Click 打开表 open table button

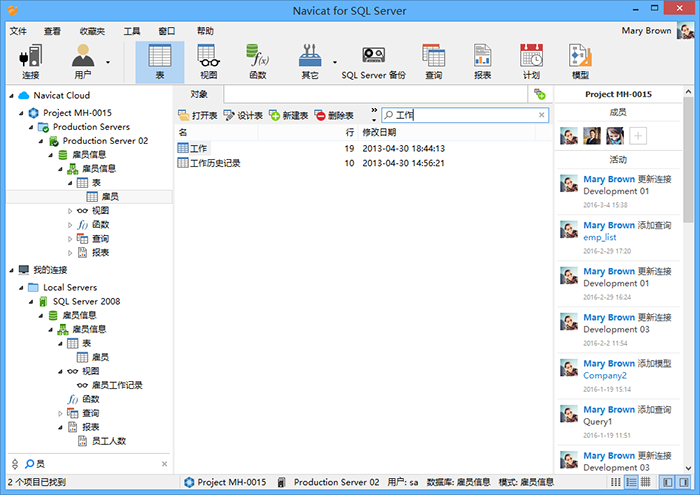pos(197,116)
